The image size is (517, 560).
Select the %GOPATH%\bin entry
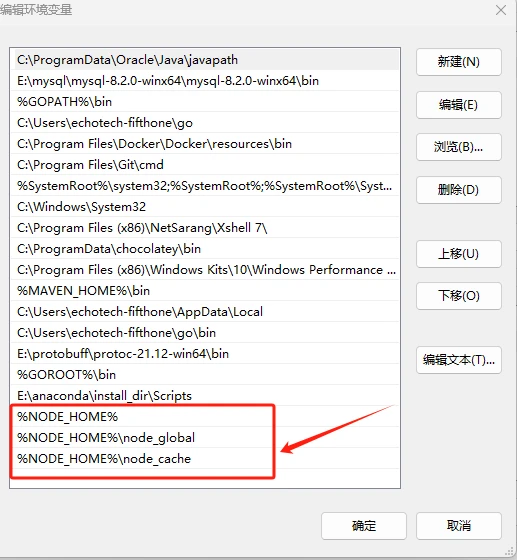pyautogui.click(x=205, y=102)
